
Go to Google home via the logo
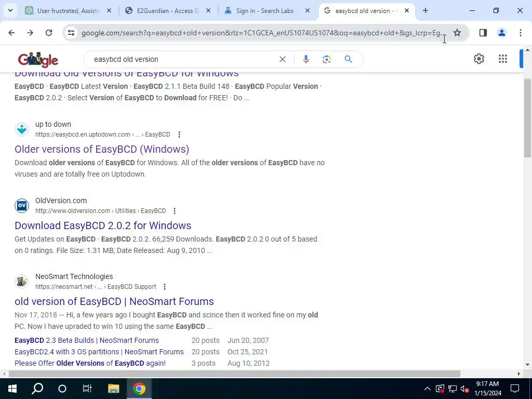tap(38, 60)
